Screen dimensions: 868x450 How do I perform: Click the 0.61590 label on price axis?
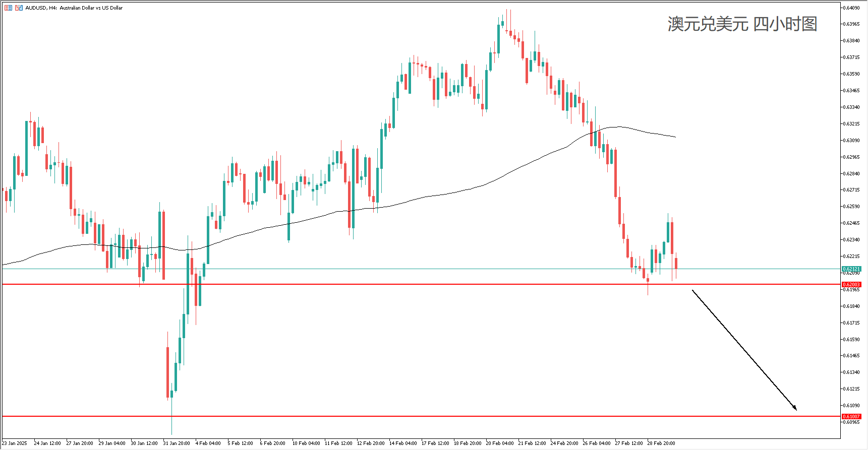851,340
